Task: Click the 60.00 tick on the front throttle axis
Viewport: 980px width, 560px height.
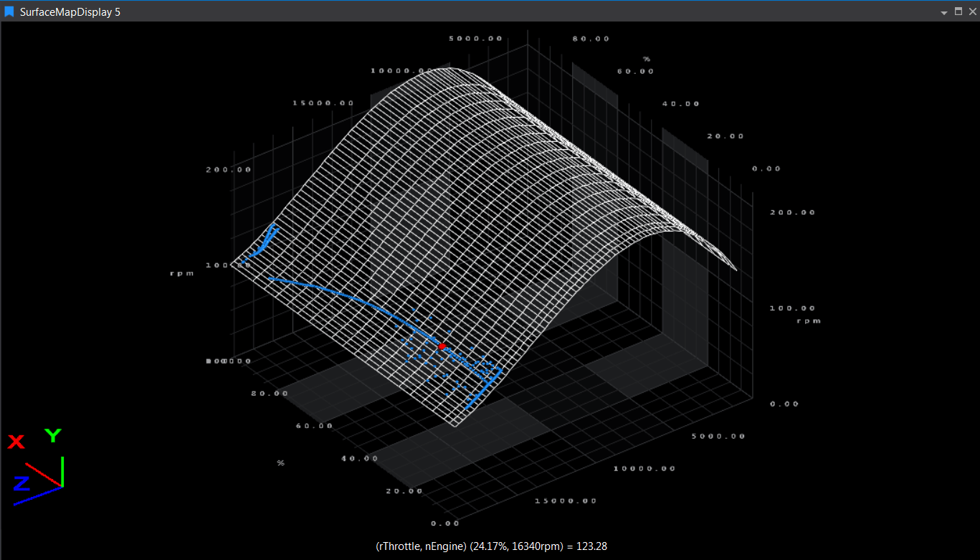Action: coord(315,425)
